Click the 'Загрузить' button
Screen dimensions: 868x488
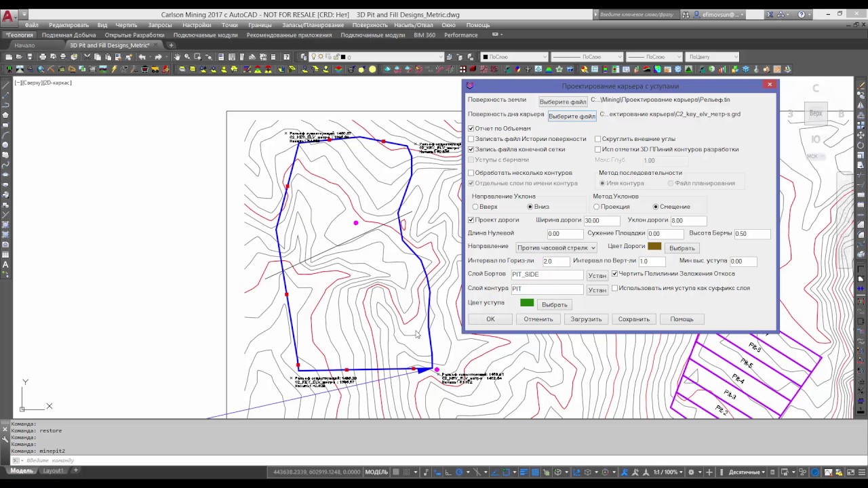point(586,319)
